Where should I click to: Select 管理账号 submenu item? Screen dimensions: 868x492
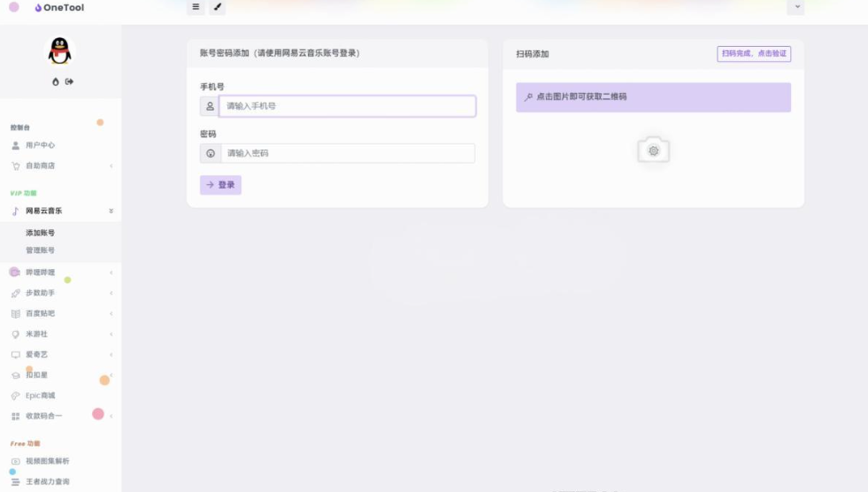[x=40, y=250]
